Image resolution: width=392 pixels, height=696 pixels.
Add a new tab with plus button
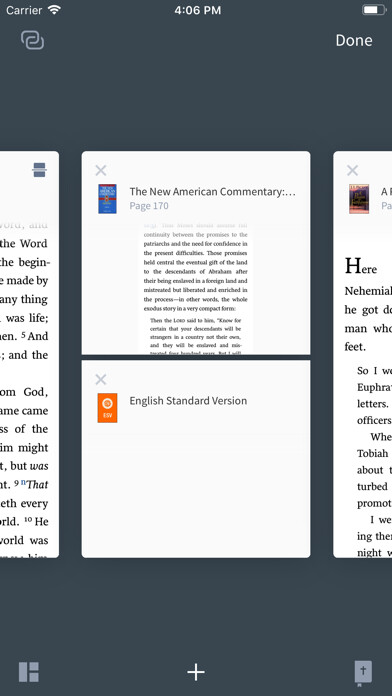click(196, 672)
